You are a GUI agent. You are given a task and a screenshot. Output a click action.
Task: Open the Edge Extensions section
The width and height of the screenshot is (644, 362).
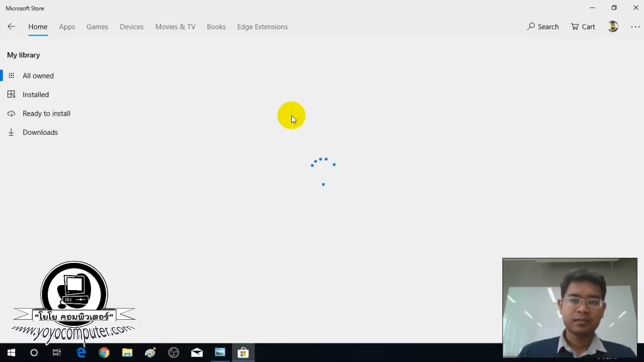click(x=262, y=27)
